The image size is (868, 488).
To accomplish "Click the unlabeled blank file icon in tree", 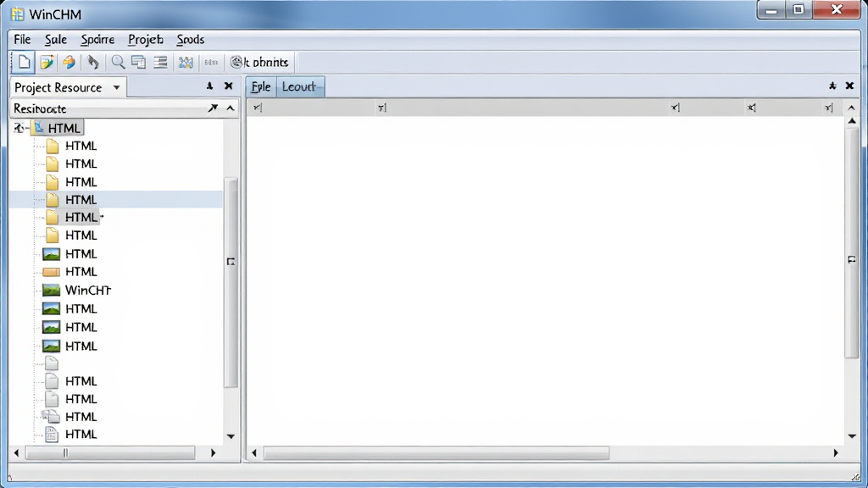I will (52, 363).
